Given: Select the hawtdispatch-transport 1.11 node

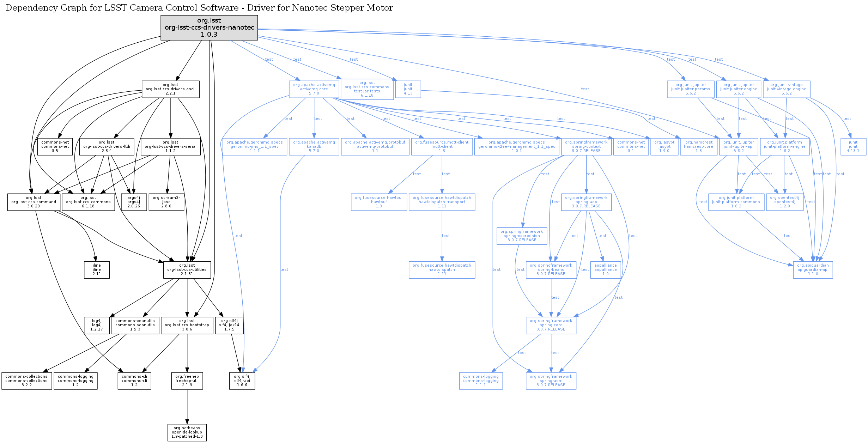Looking at the screenshot, I should click(x=442, y=202).
